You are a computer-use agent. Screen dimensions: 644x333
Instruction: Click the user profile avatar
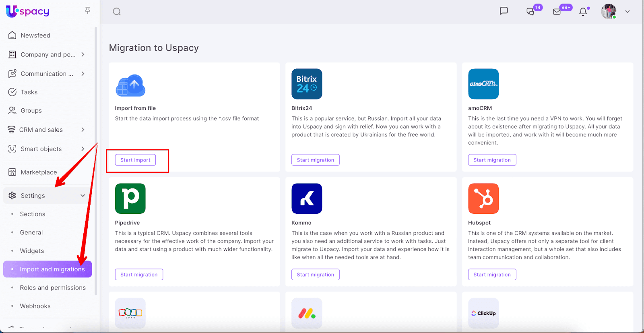coord(609,12)
